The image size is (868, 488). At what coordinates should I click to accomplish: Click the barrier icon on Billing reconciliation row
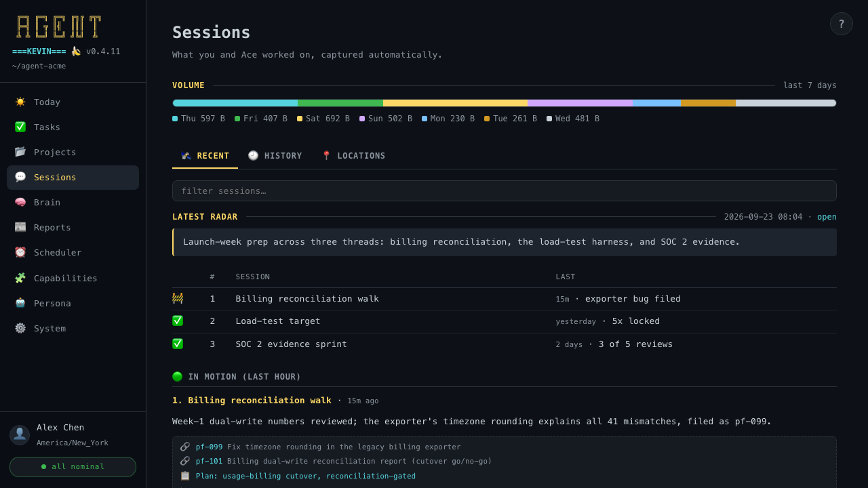178,298
